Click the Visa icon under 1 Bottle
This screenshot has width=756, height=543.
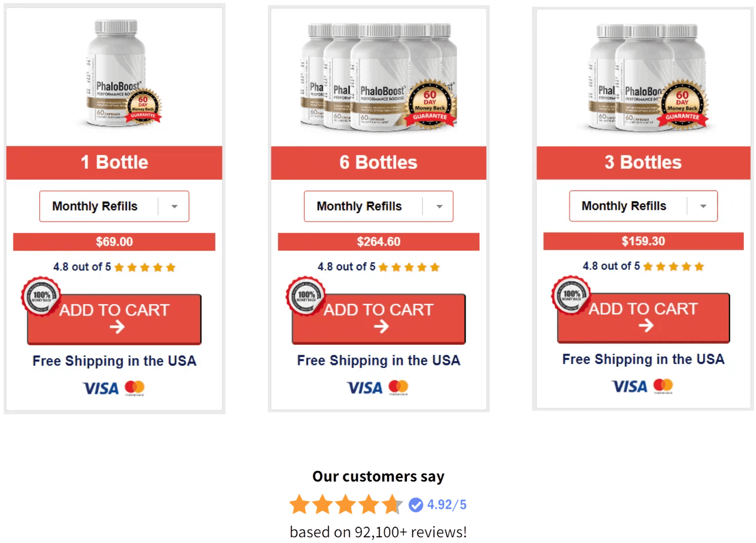(101, 388)
